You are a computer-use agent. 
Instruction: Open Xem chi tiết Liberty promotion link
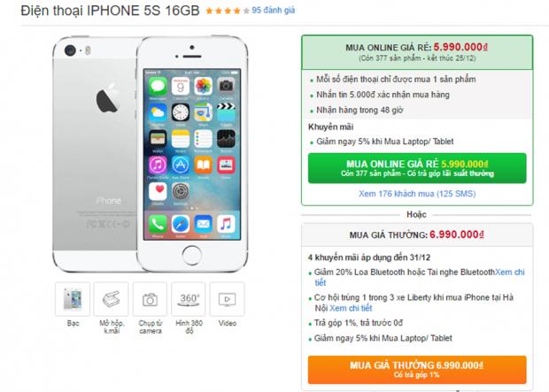351,308
